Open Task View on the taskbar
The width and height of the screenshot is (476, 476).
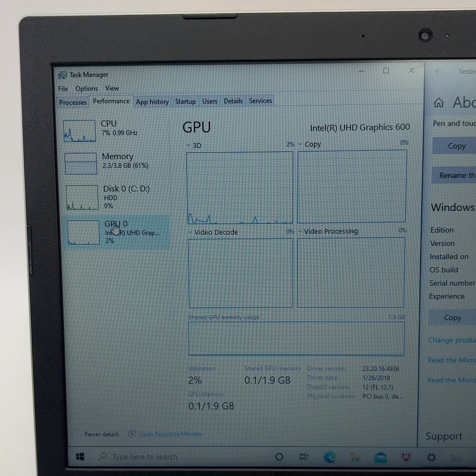coord(304,457)
